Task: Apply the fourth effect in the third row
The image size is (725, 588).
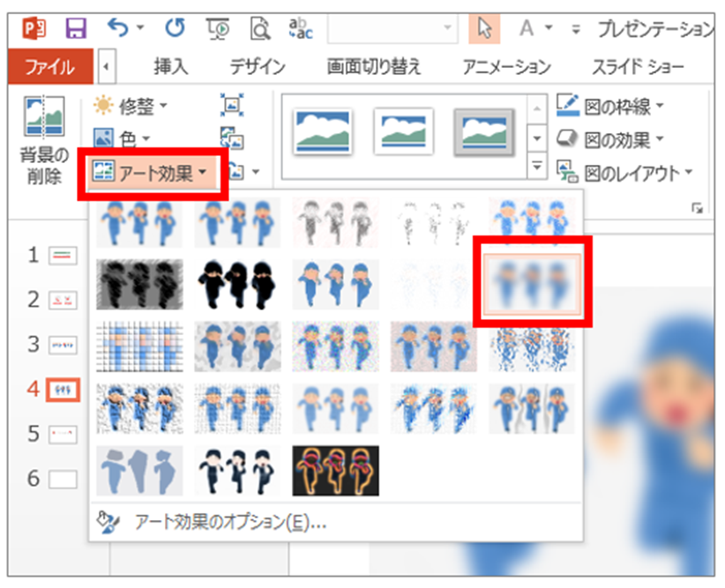Action: 434,346
